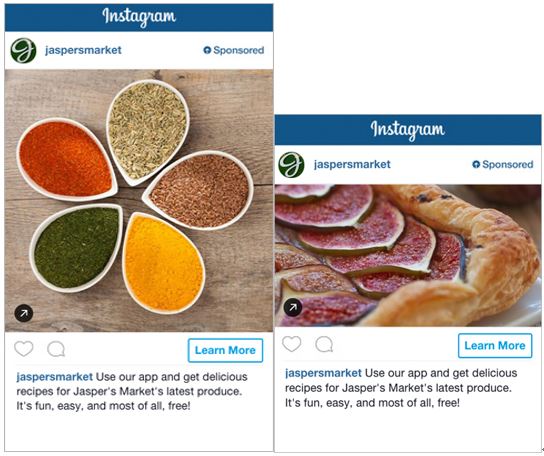Tap the arrow link icon on fig tart photo

[293, 307]
